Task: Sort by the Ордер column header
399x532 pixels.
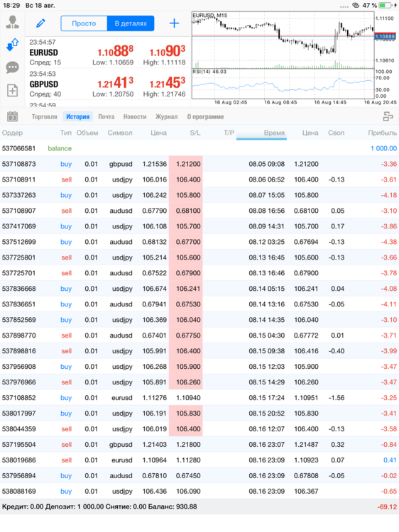Action: (x=13, y=133)
